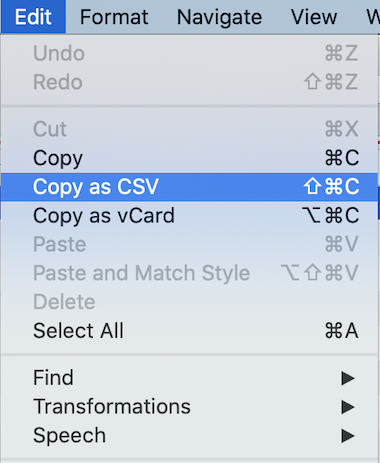Expand the Find submenu
The height and width of the screenshot is (463, 380).
tap(189, 378)
